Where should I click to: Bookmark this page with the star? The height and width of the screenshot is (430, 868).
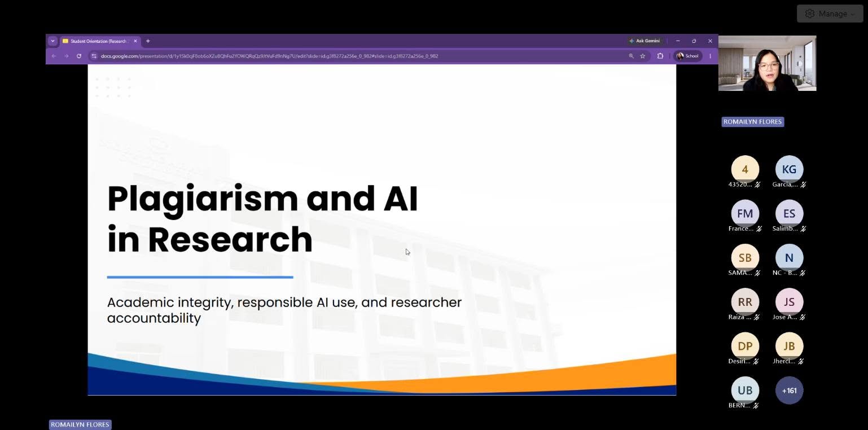click(x=642, y=56)
